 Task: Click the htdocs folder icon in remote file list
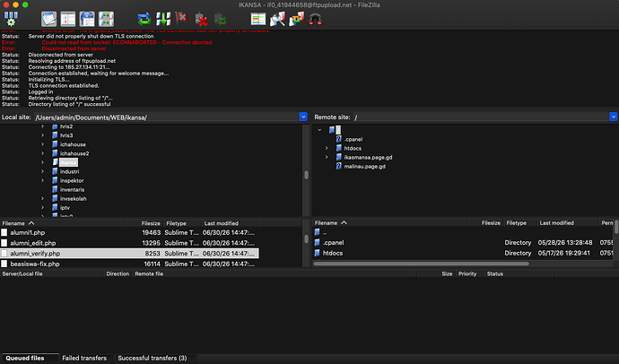click(317, 253)
